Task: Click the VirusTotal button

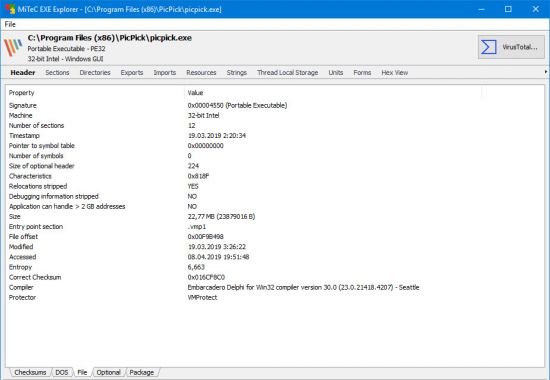Action: click(x=511, y=47)
